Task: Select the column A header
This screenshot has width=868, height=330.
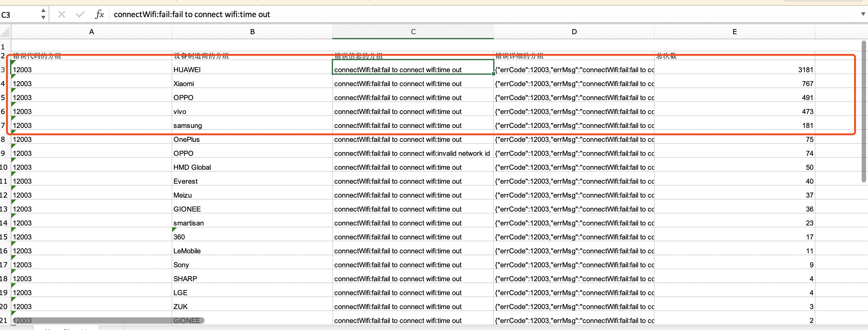Action: [x=91, y=32]
